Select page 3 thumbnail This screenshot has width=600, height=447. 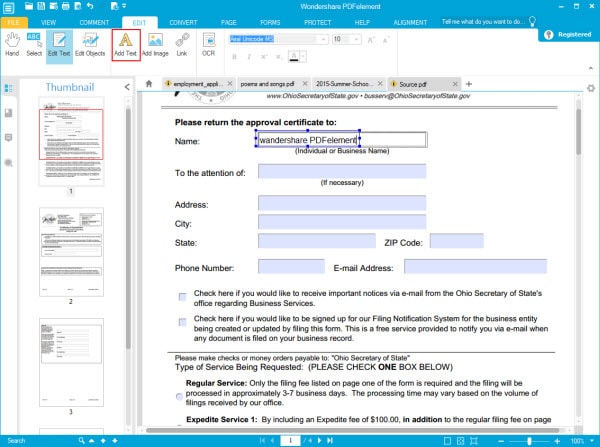(71, 362)
